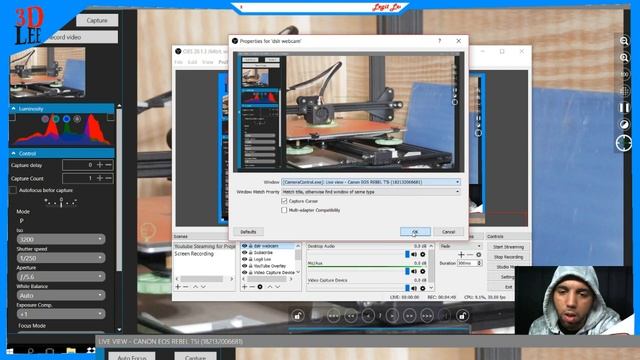The width and height of the screenshot is (640, 360).
Task: Click triple-right-arrow focus step button
Action: point(427,316)
